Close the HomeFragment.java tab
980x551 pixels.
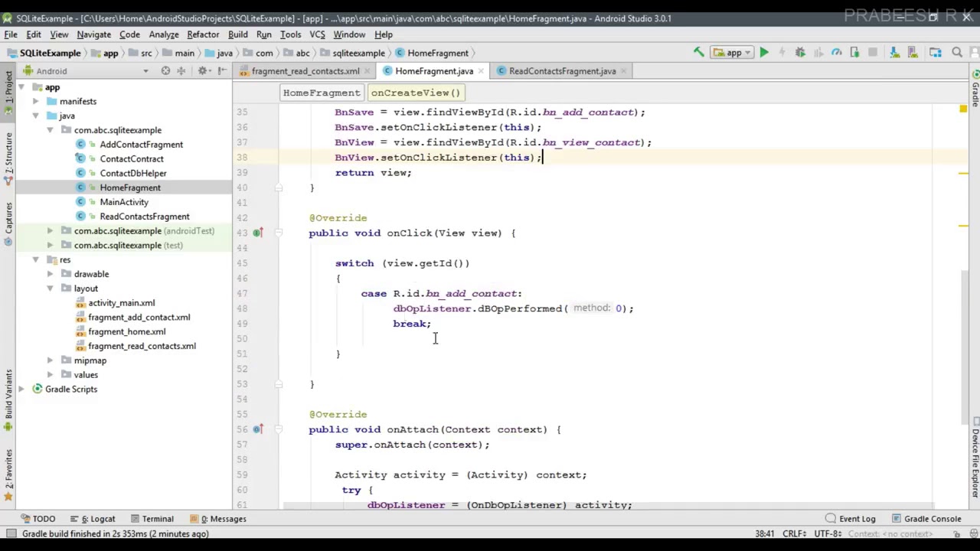tap(480, 71)
